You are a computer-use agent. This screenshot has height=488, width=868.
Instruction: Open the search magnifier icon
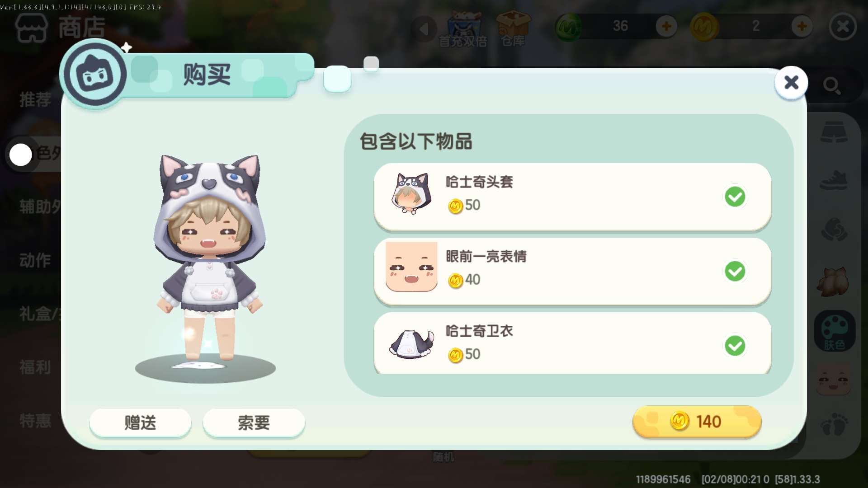tap(832, 85)
